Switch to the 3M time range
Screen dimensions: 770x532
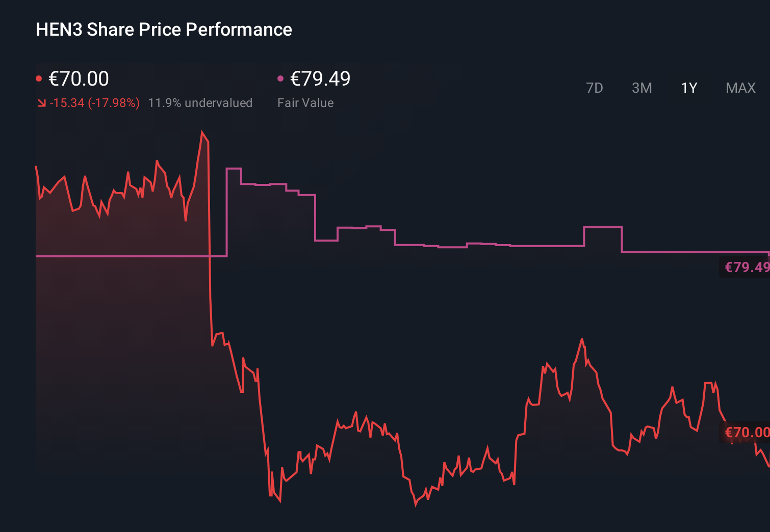(x=642, y=88)
